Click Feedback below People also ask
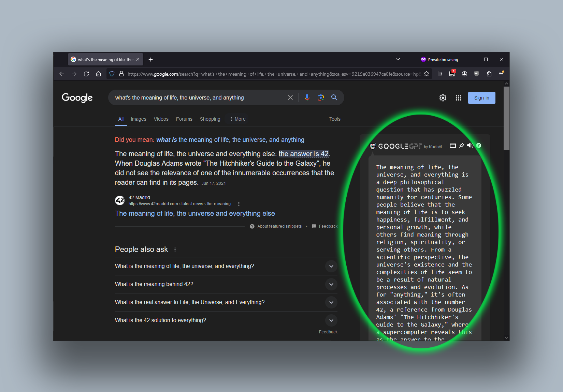The image size is (563, 392). 328,332
